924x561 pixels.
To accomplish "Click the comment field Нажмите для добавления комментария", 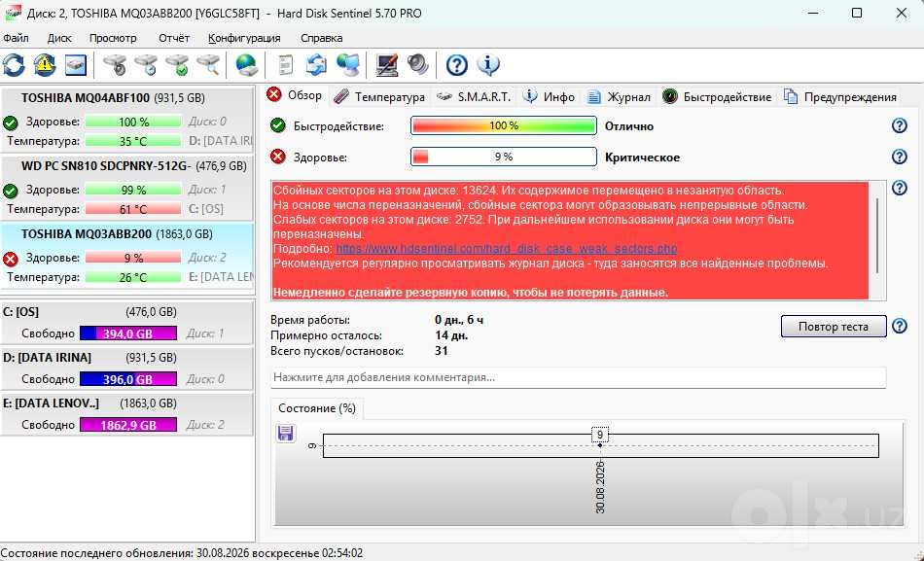I will pos(578,377).
